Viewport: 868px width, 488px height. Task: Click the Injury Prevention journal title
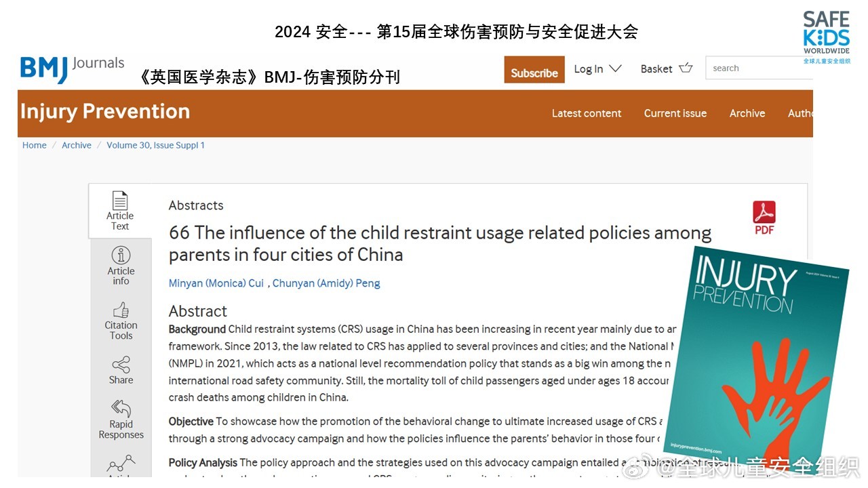105,111
